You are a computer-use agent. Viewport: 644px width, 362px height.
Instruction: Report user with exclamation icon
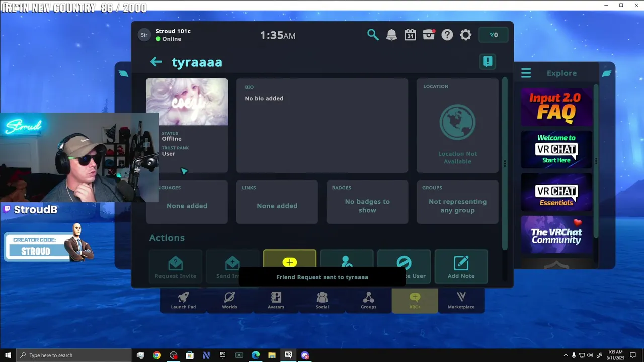488,61
